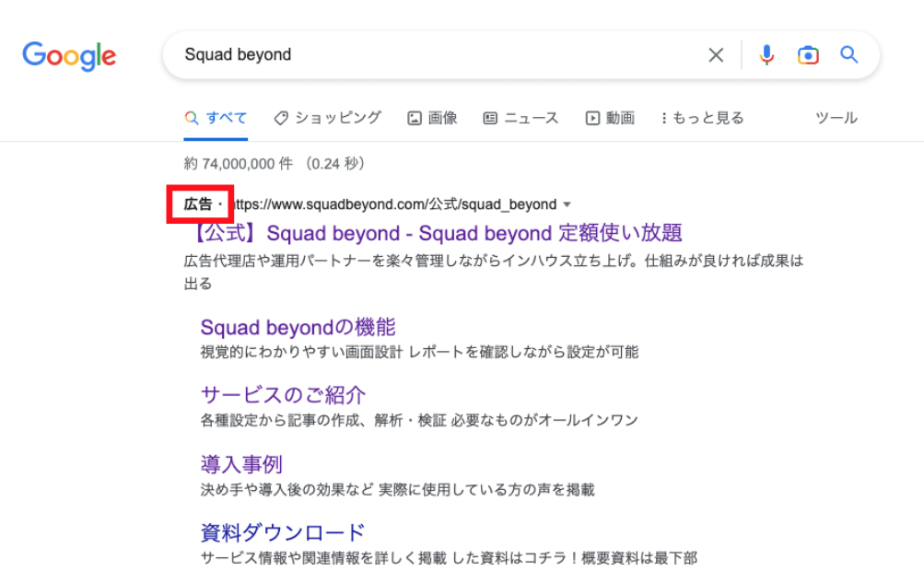Open Google Lens camera image search
The height and width of the screenshot is (583, 924).
click(808, 55)
